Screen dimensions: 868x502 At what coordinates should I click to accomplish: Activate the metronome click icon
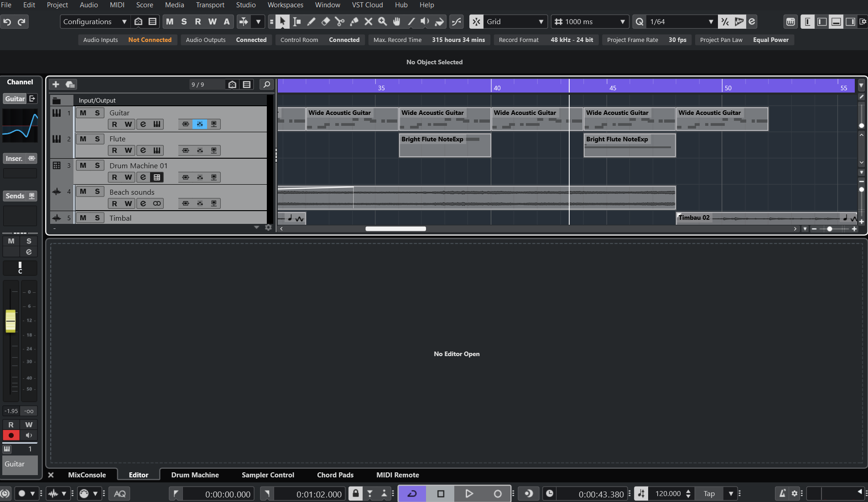pos(782,493)
